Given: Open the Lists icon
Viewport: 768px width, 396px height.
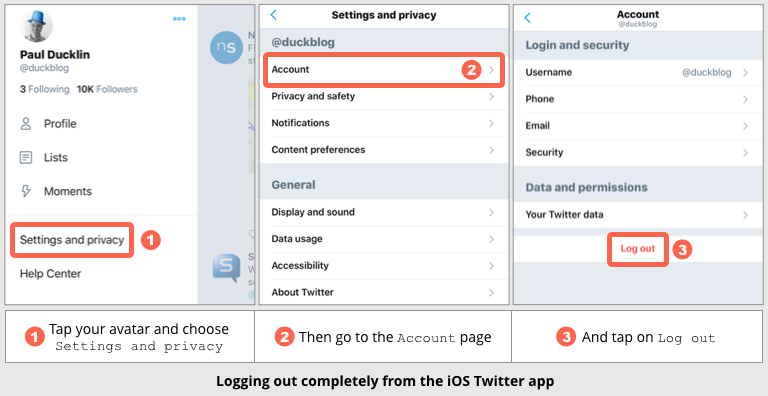Looking at the screenshot, I should click(x=25, y=157).
